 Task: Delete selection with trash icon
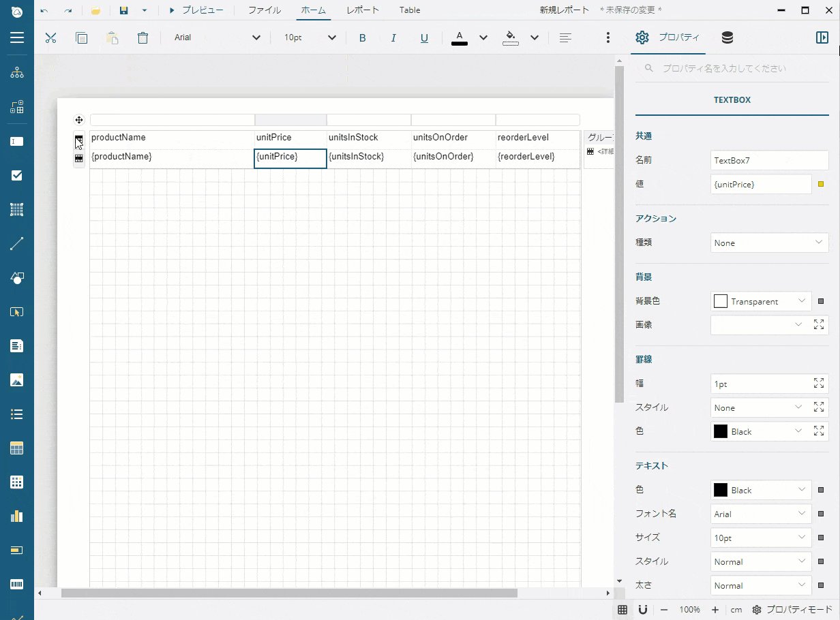pyautogui.click(x=142, y=38)
